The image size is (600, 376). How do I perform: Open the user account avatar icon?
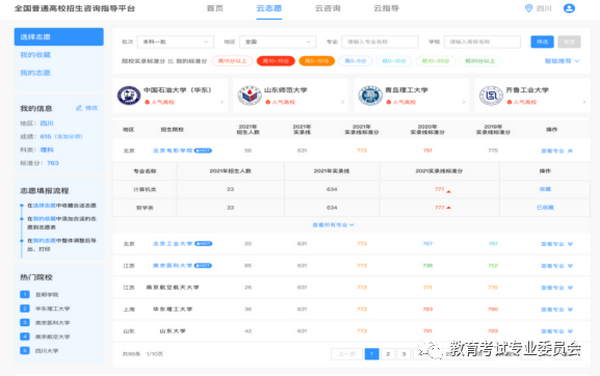pos(569,8)
